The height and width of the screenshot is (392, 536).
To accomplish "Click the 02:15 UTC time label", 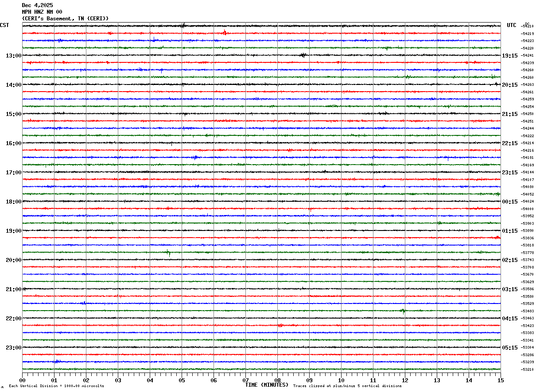I will point(510,260).
